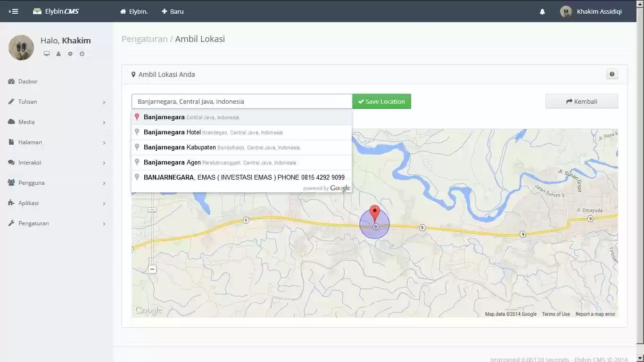644x362 pixels.
Task: Click the monitor icon under Halo, Khakim
Action: click(47, 54)
